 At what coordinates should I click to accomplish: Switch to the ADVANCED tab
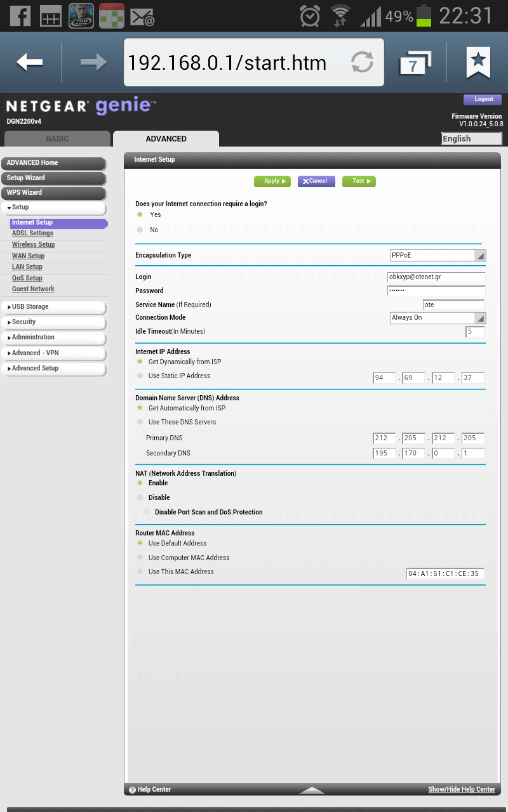(x=166, y=139)
